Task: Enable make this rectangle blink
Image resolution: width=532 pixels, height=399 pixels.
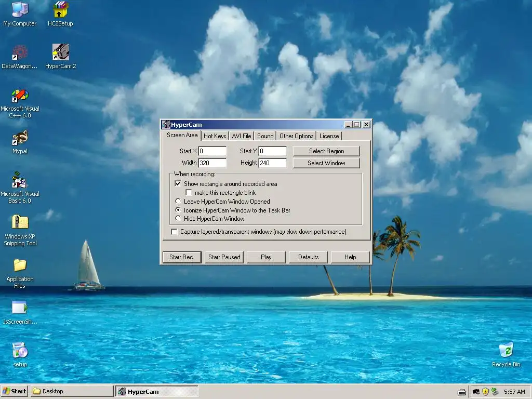Action: 189,193
